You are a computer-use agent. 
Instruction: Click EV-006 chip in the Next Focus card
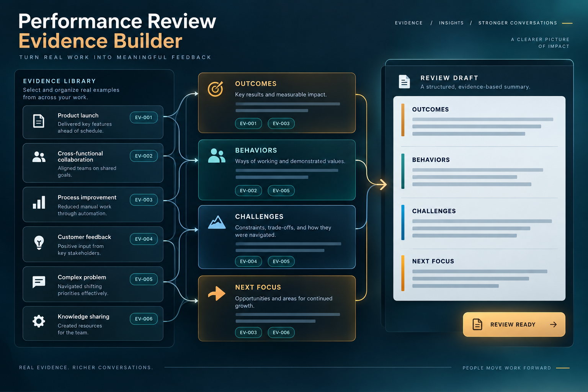pyautogui.click(x=281, y=333)
